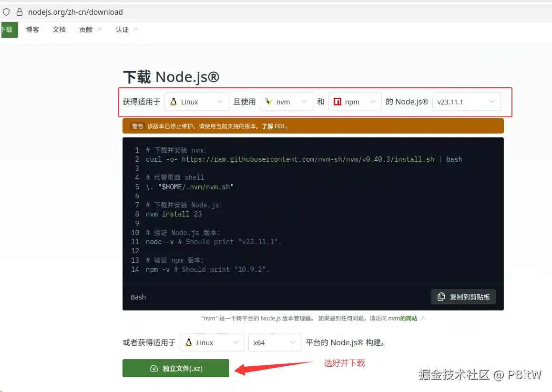Click chevron of the x64 dropdown
The height and width of the screenshot is (392, 552).
293,343
